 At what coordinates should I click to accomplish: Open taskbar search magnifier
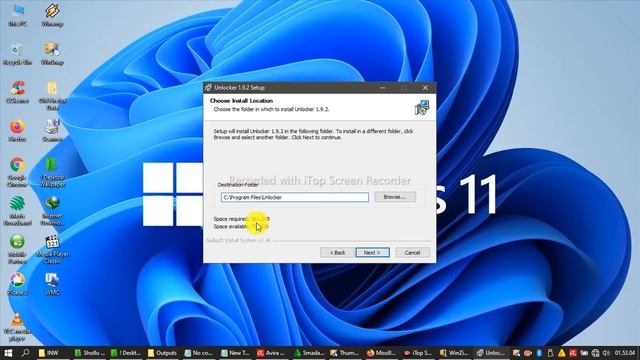(25, 353)
